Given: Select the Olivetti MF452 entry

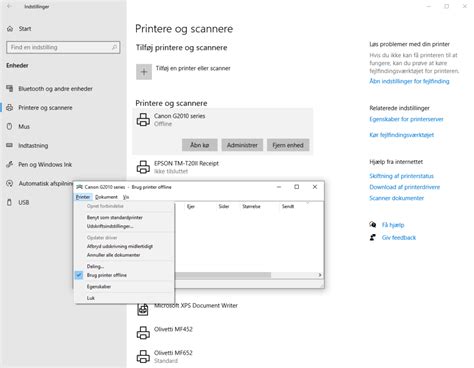Looking at the screenshot, I should point(223,333).
